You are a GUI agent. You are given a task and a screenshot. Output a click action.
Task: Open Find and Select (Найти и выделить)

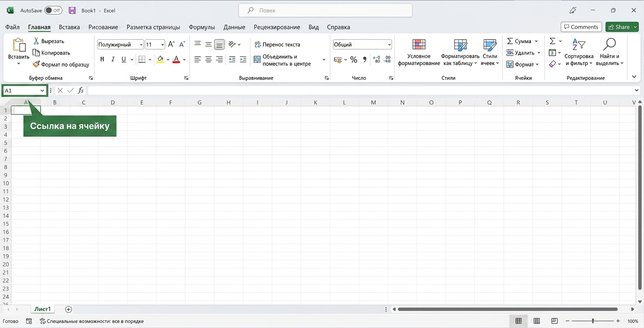coord(609,52)
